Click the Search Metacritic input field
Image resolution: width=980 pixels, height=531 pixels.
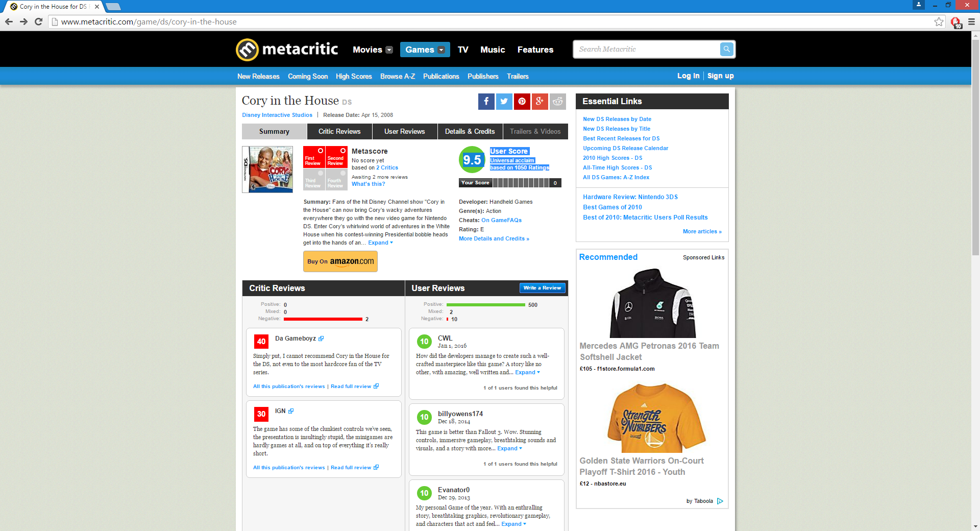(x=646, y=50)
